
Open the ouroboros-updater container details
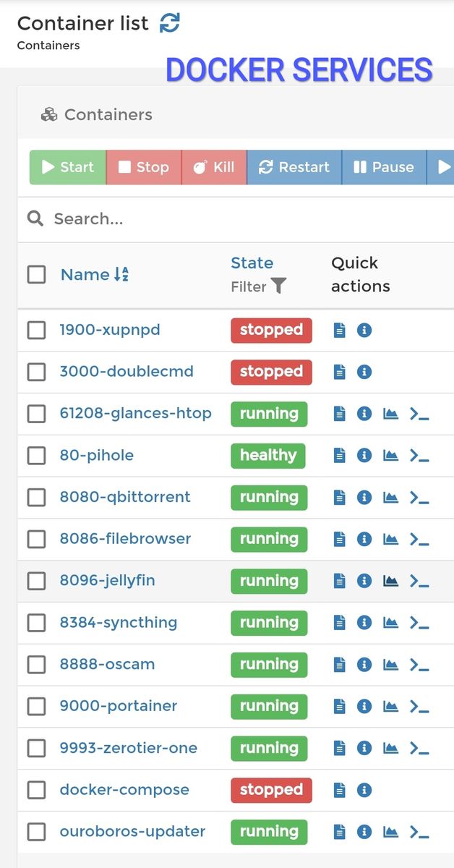point(132,832)
